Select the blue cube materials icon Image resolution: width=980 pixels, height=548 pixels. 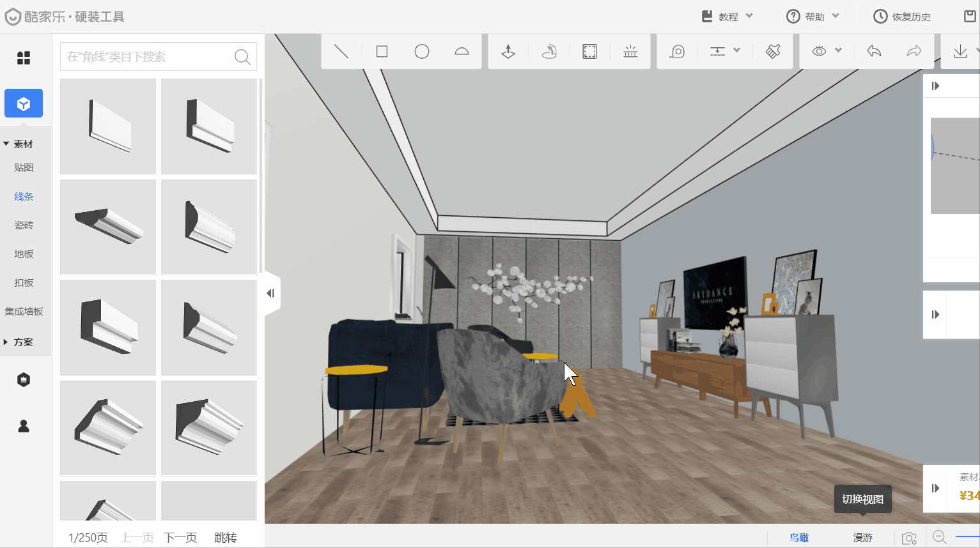(x=24, y=103)
